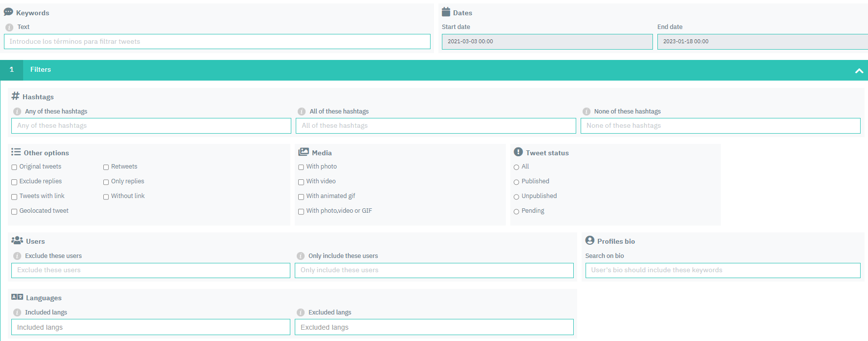Click info icon for Included langs

(x=17, y=313)
